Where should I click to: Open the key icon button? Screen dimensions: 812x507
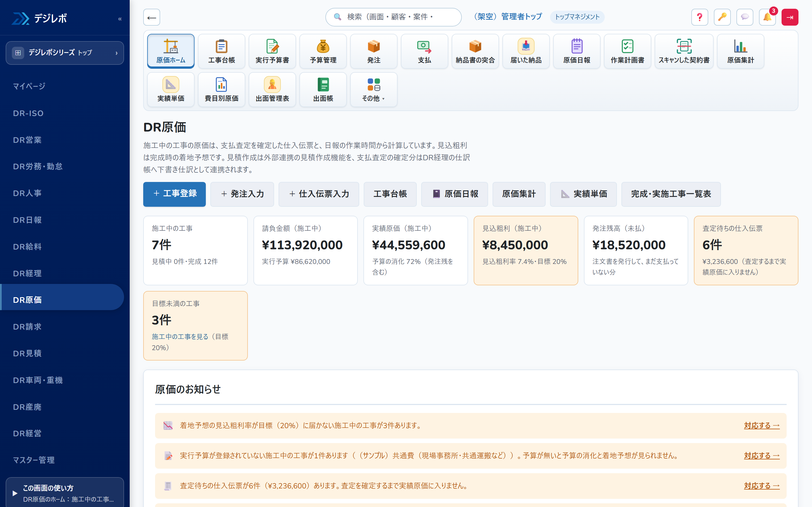click(x=722, y=17)
